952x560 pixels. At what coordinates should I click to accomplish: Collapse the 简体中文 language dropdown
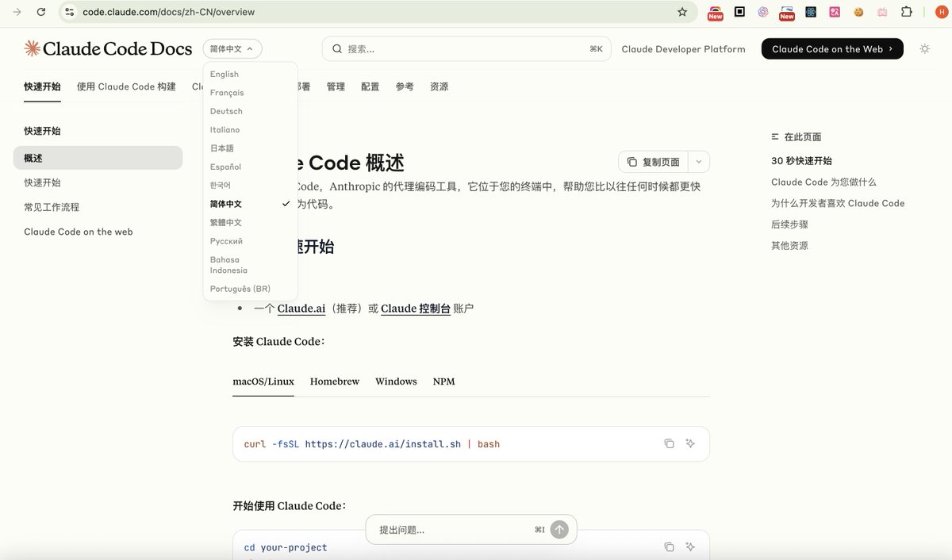232,48
